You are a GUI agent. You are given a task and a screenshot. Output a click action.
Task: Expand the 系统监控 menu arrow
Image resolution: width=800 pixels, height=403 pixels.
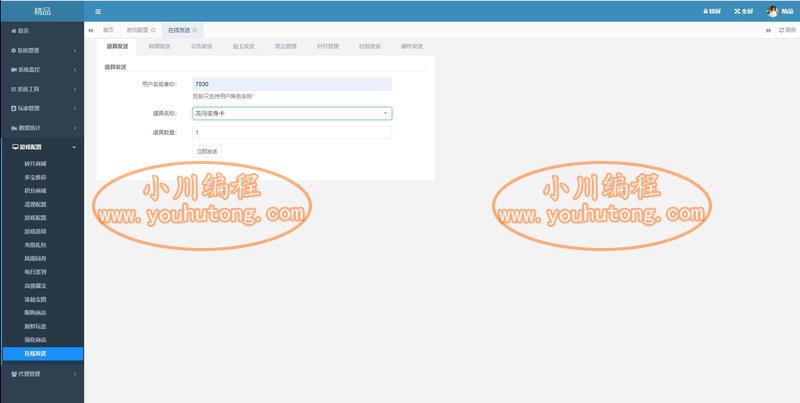pos(75,69)
